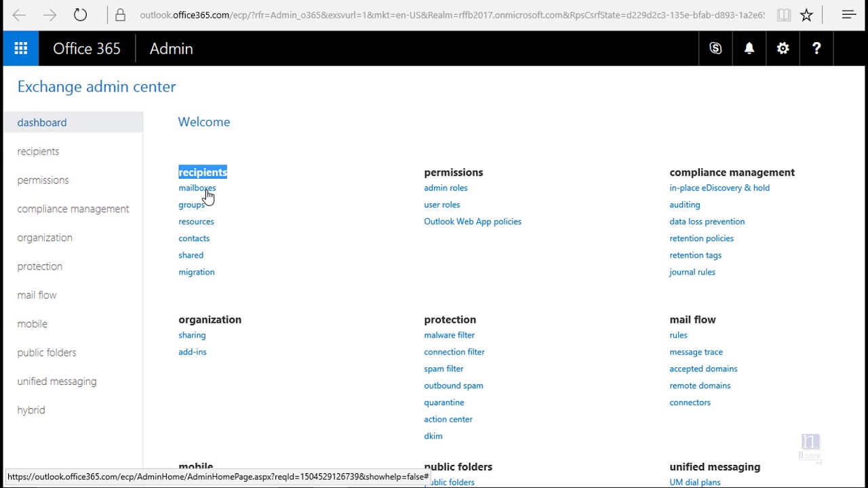Screen dimensions: 868x488
Task: Open UM dial plans link
Action: click(x=694, y=482)
